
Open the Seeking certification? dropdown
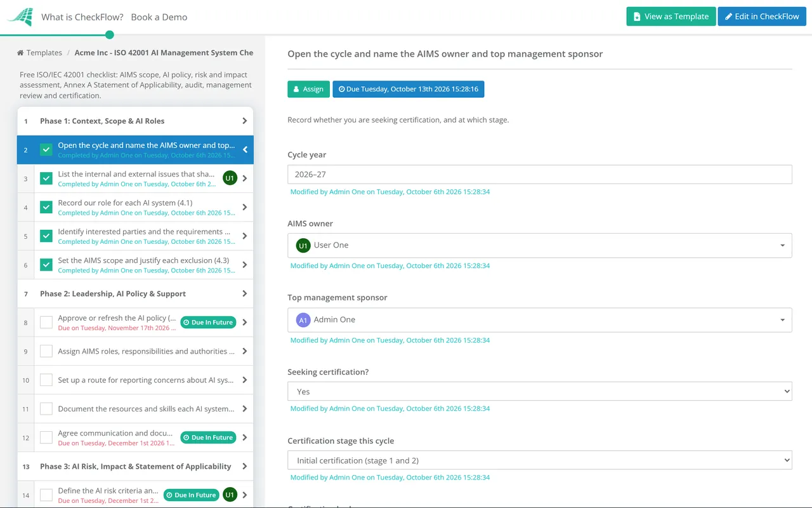539,392
